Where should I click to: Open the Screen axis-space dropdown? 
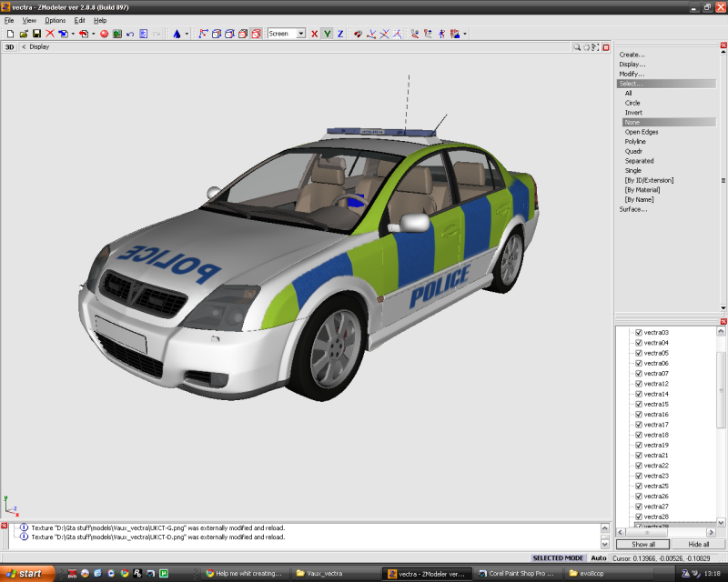pos(301,34)
